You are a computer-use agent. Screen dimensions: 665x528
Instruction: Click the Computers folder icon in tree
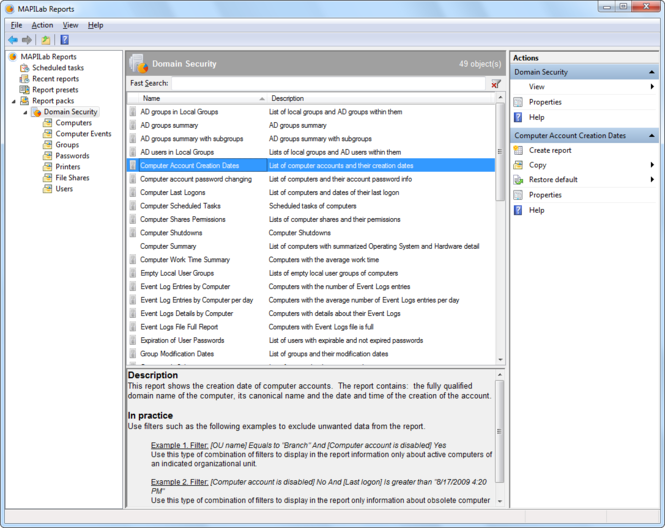click(48, 123)
